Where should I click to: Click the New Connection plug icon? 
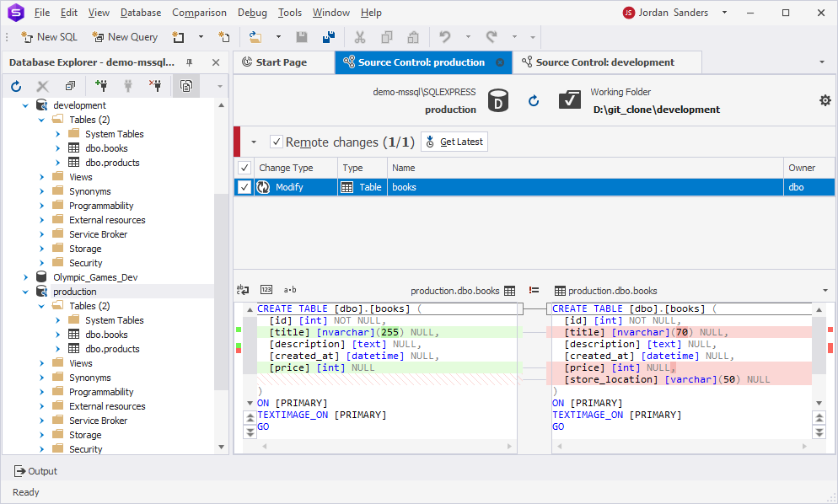tap(101, 85)
